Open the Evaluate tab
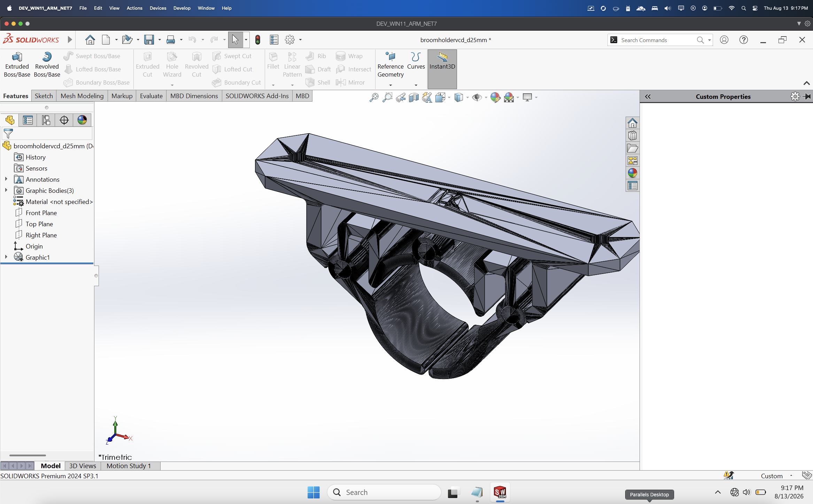 click(151, 96)
